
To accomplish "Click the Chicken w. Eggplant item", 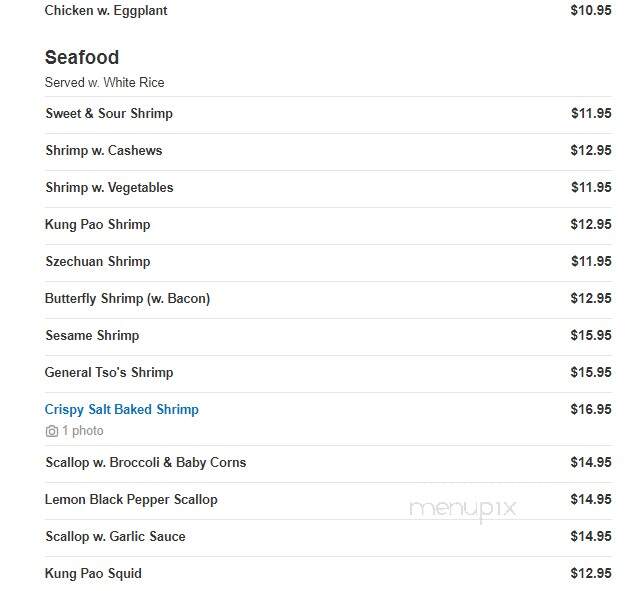I will [106, 11].
